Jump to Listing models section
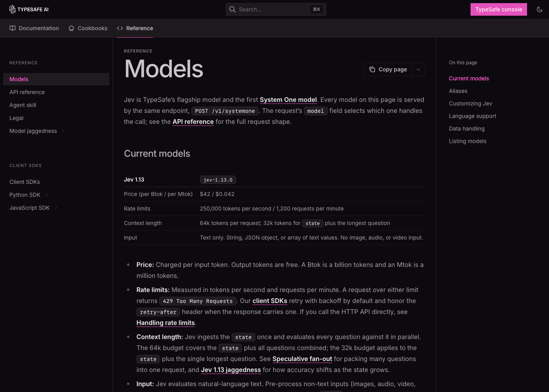Image resolution: width=549 pixels, height=392 pixels. click(467, 141)
